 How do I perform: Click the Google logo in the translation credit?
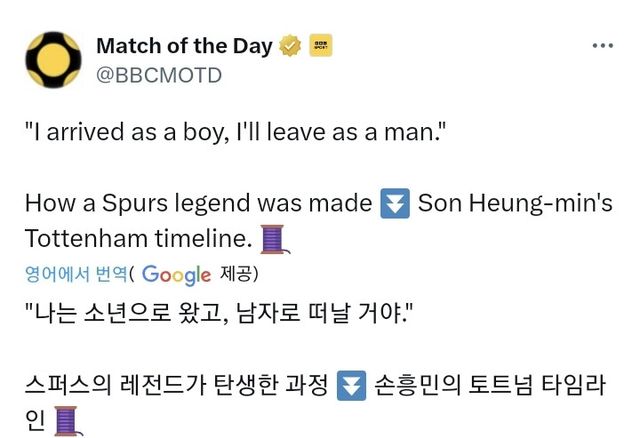pos(176,273)
